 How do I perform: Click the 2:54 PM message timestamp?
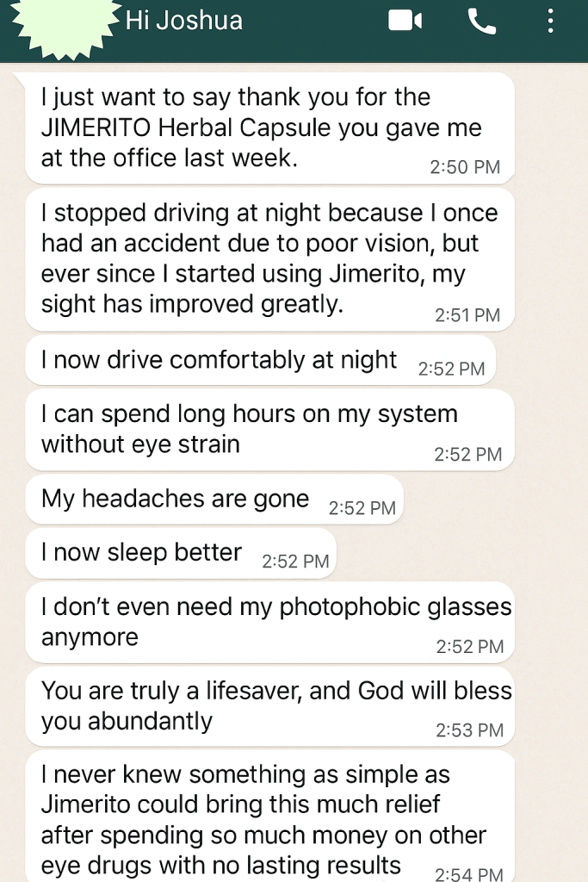469,874
